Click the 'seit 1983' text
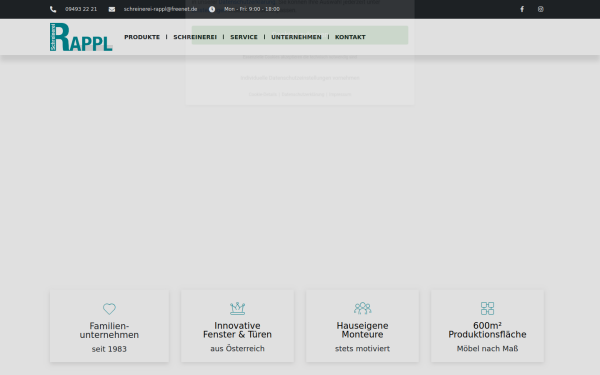This screenshot has width=600, height=375. click(x=109, y=349)
